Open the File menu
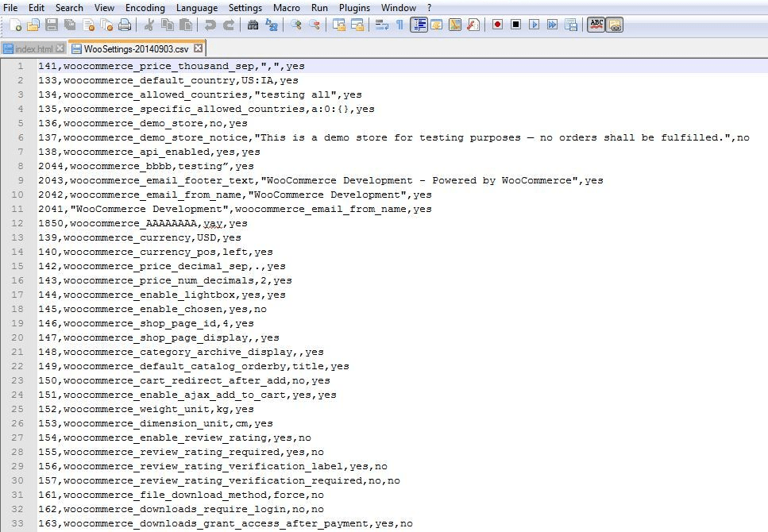The height and width of the screenshot is (532, 768). pyautogui.click(x=10, y=8)
